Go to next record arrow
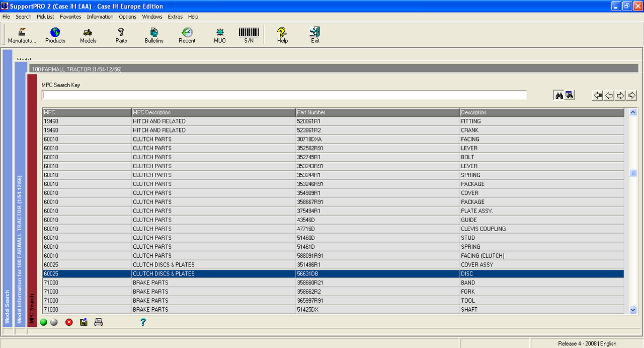The height and width of the screenshot is (348, 644). (620, 95)
